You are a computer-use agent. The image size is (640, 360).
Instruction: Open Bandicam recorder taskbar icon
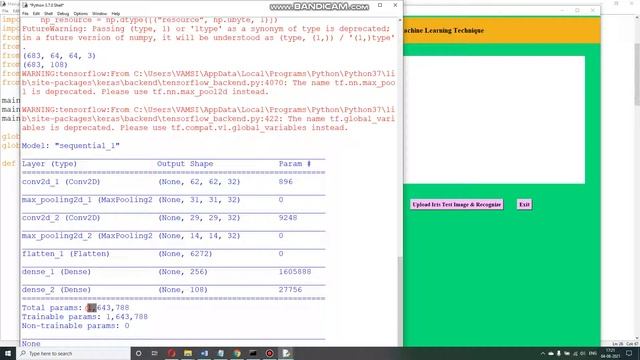point(269,353)
